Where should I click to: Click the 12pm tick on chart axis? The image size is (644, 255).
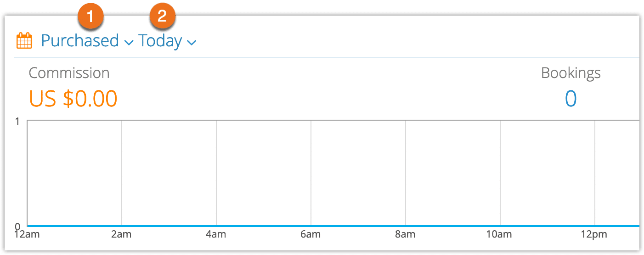tap(594, 235)
